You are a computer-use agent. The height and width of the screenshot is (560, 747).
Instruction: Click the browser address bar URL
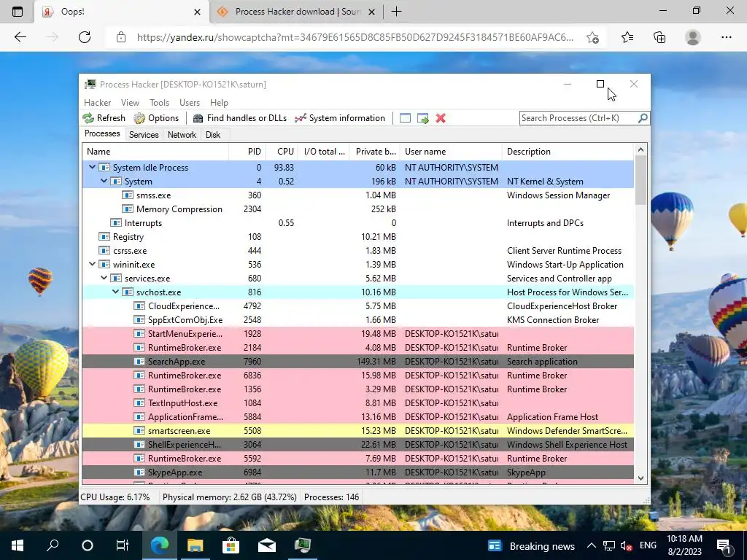pyautogui.click(x=355, y=37)
